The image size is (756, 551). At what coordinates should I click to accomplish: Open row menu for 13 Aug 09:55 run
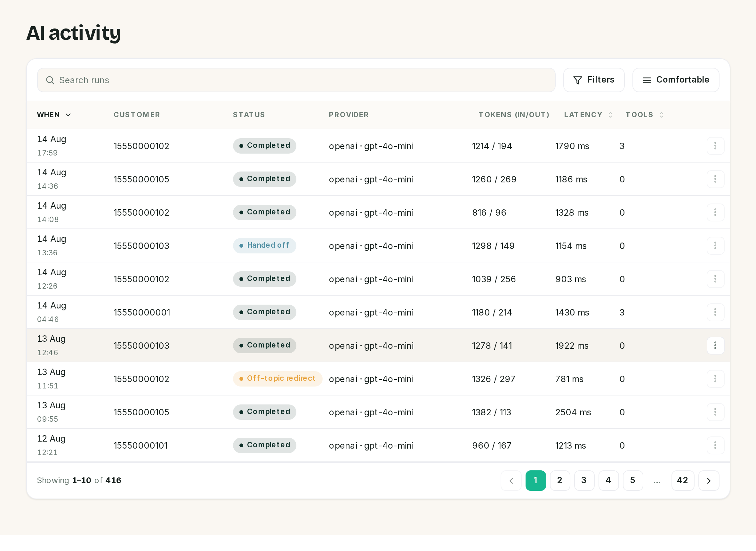coord(715,412)
